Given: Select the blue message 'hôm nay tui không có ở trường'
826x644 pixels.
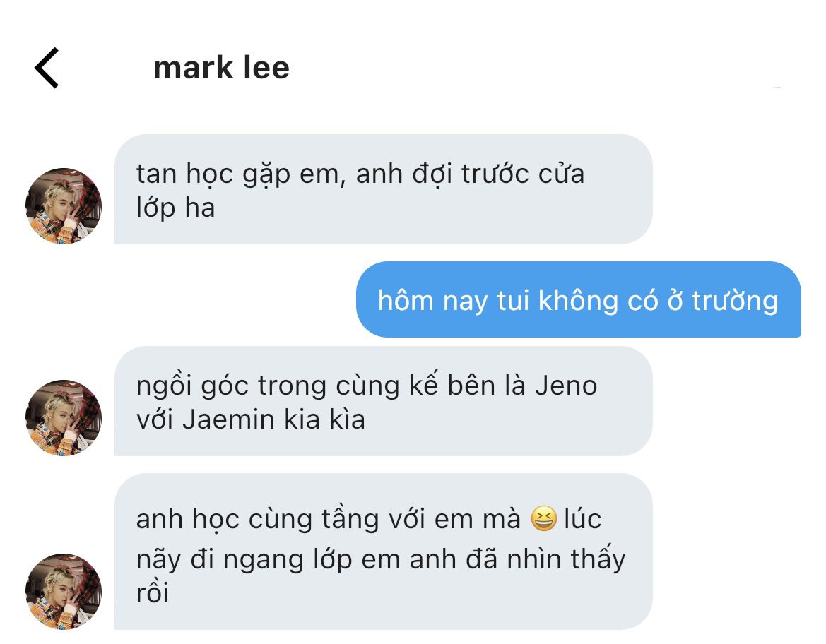Looking at the screenshot, I should coord(579,299).
